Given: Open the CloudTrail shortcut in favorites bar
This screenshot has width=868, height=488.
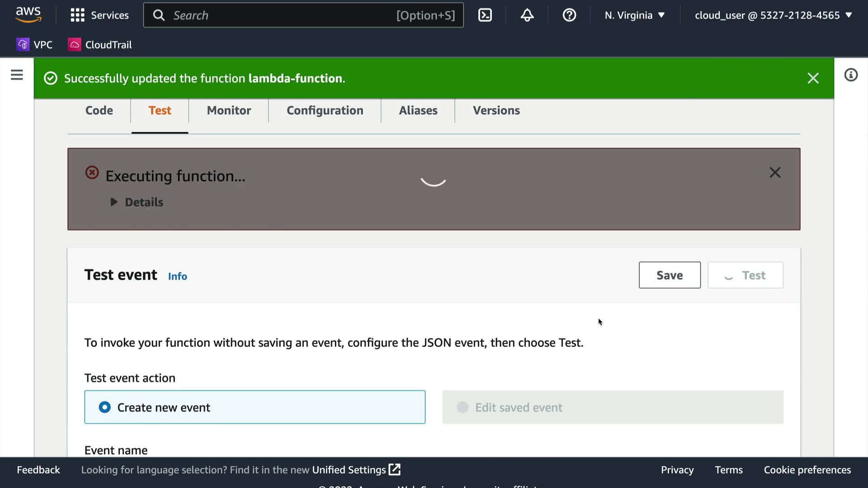Looking at the screenshot, I should coord(100,45).
